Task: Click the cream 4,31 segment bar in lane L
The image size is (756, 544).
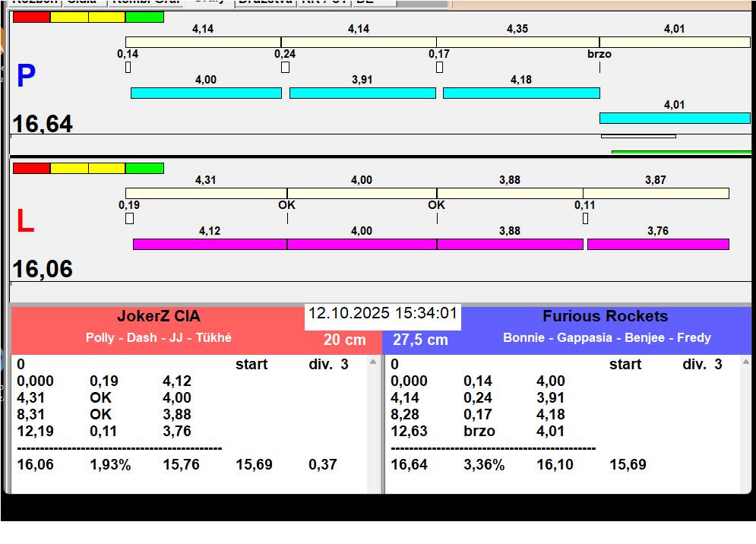Action: 207,194
